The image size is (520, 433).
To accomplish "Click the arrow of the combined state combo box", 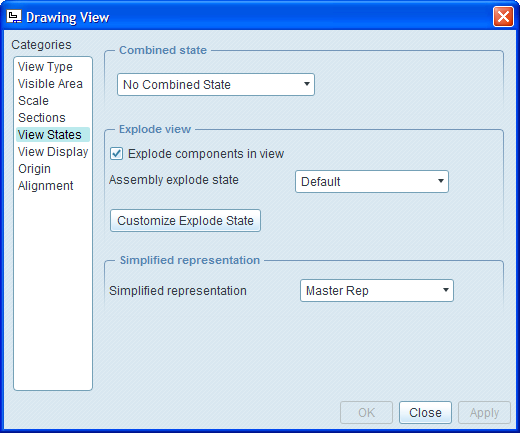I will point(307,84).
